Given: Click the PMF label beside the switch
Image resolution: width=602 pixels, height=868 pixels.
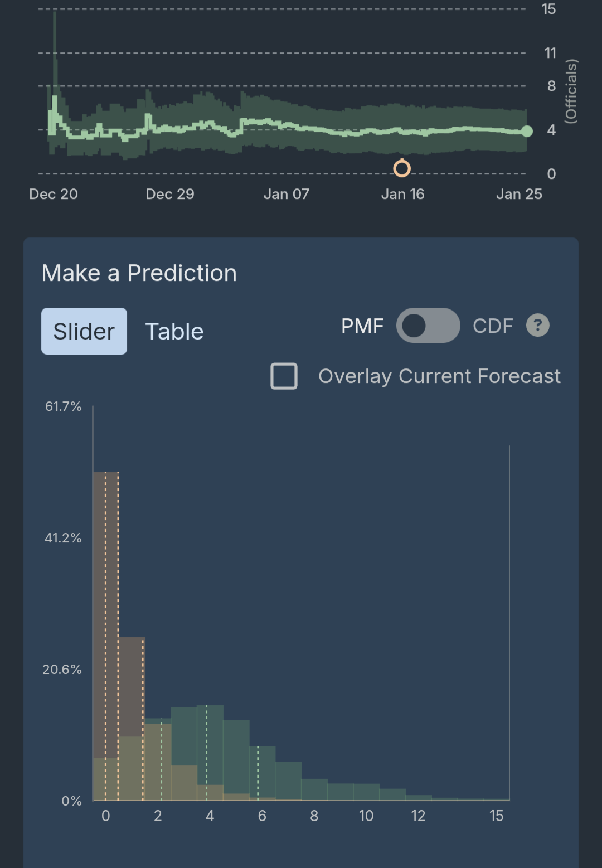Looking at the screenshot, I should click(362, 326).
